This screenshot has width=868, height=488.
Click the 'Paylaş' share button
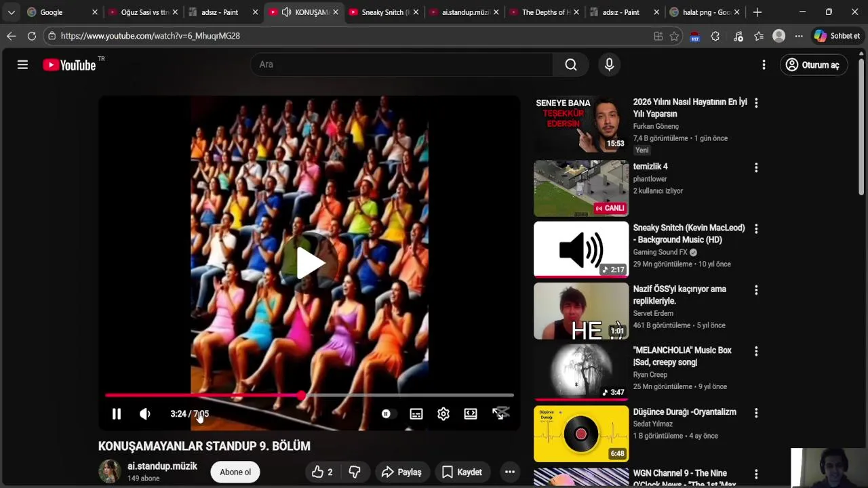click(x=401, y=472)
